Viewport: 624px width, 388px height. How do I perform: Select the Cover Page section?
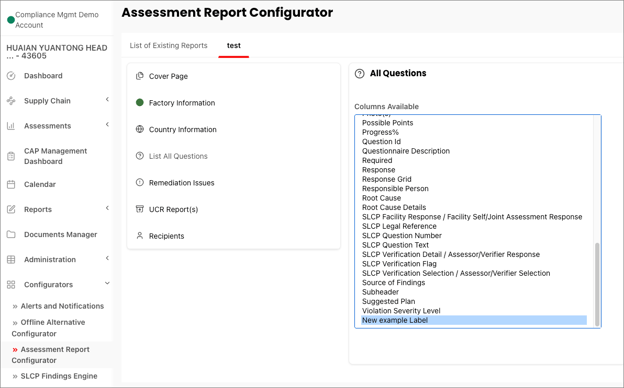tap(168, 76)
